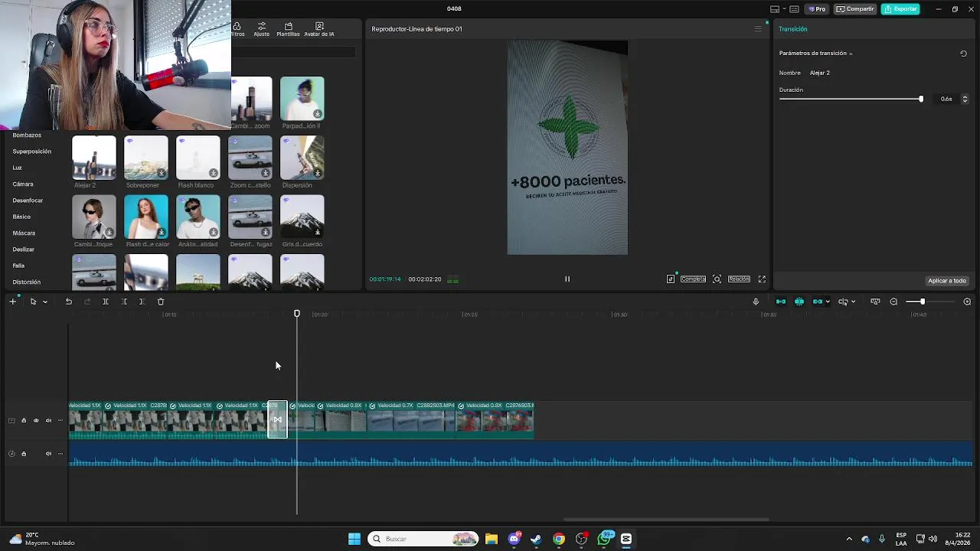Select the Superposición transition category
The image size is (980, 551).
31,152
